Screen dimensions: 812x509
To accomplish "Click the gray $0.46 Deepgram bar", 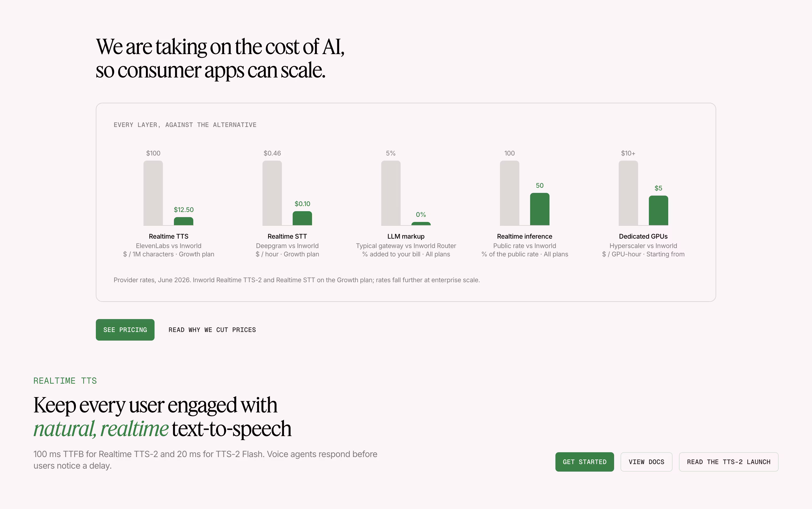I will coord(272,193).
